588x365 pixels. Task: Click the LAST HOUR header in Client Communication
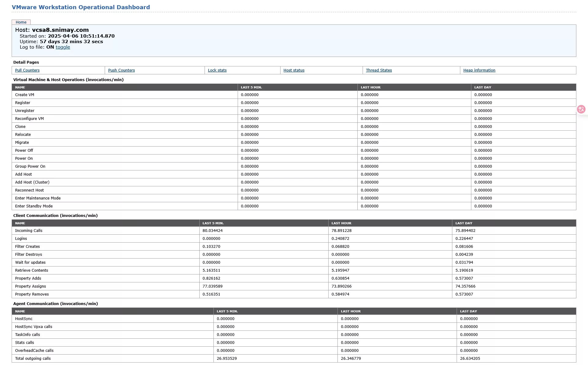341,223
